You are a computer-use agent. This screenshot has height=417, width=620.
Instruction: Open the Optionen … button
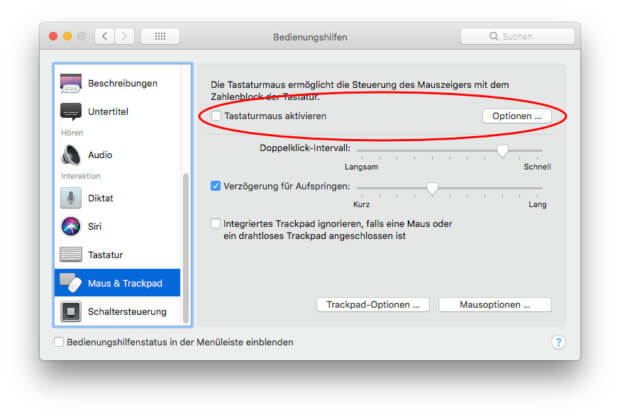pyautogui.click(x=516, y=116)
